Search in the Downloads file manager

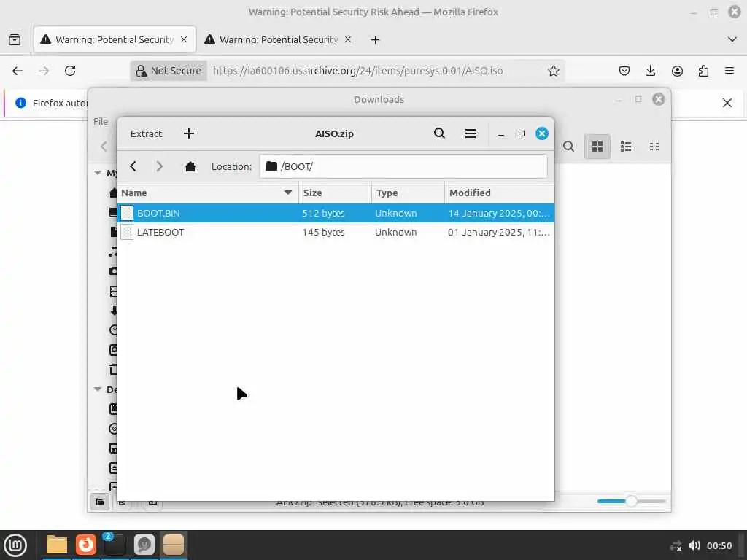[x=568, y=146]
